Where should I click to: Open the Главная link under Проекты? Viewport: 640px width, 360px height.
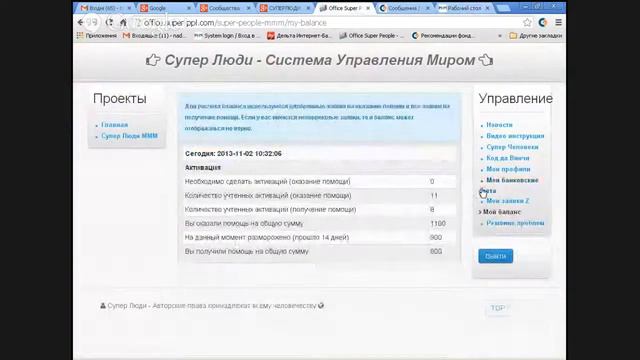(115, 125)
